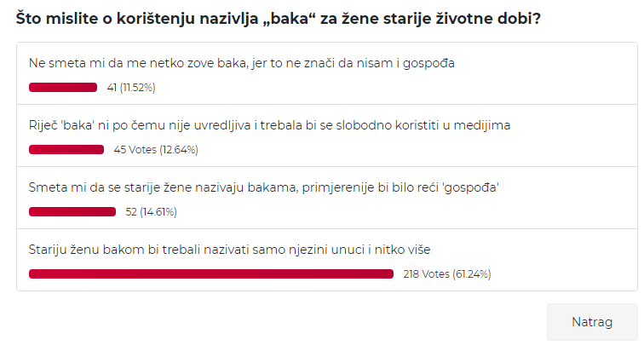
Task: Click the '218 Votes (61.24%)' label
Action: tap(447, 274)
